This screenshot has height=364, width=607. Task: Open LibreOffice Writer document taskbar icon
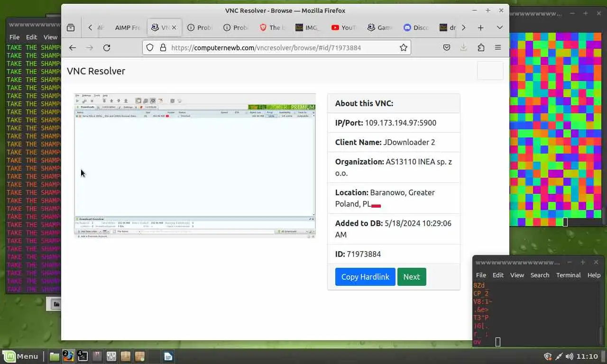[x=168, y=356]
